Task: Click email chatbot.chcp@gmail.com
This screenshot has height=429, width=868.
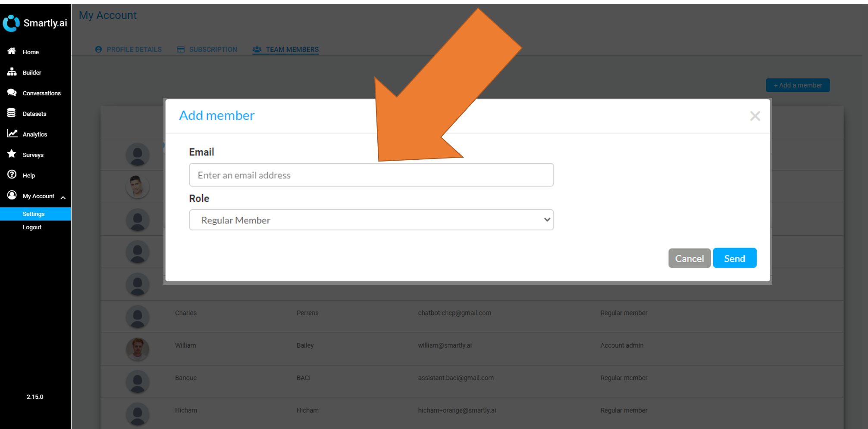Action: (454, 313)
